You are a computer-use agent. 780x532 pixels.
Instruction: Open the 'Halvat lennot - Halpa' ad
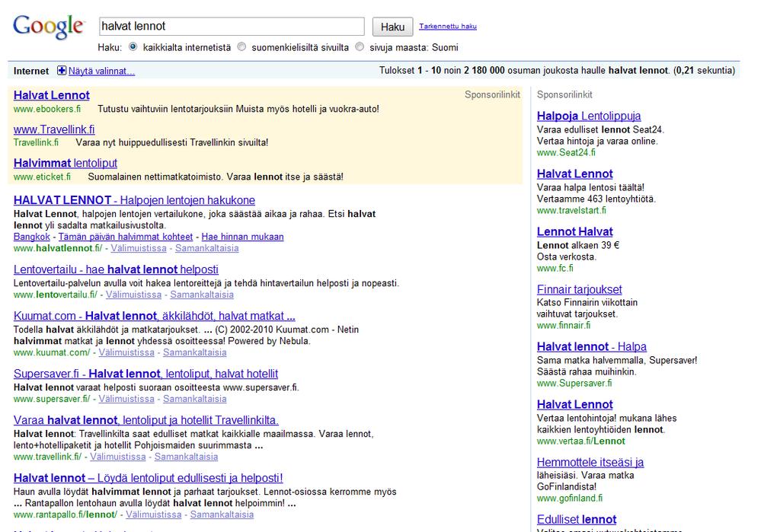click(592, 346)
